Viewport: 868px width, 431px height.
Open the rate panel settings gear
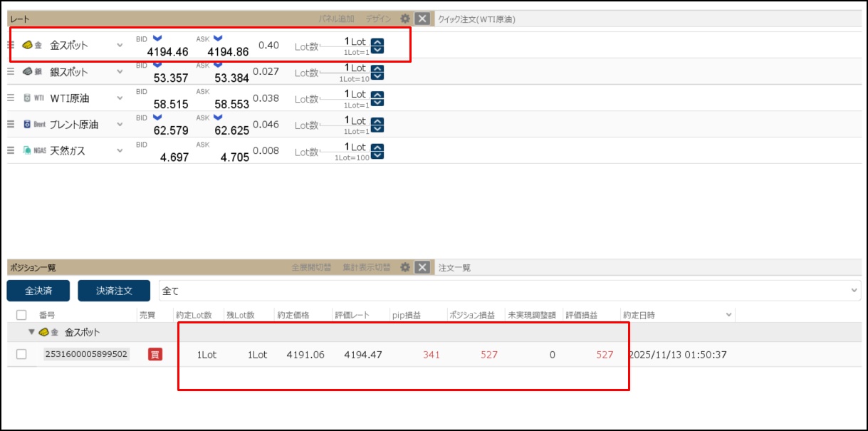coord(405,19)
